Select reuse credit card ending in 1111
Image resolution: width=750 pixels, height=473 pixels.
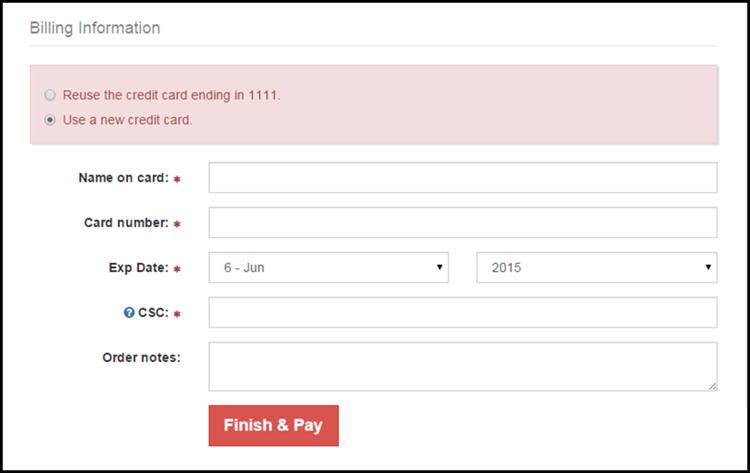50,95
